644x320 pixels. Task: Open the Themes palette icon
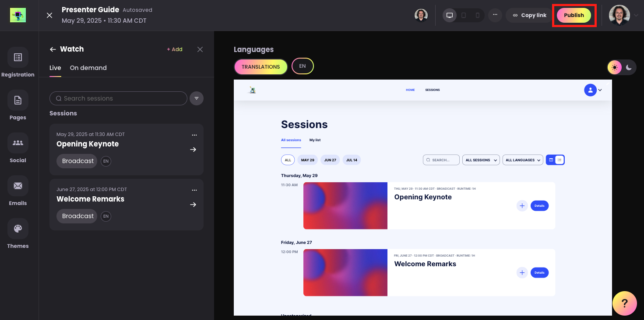pos(18,229)
